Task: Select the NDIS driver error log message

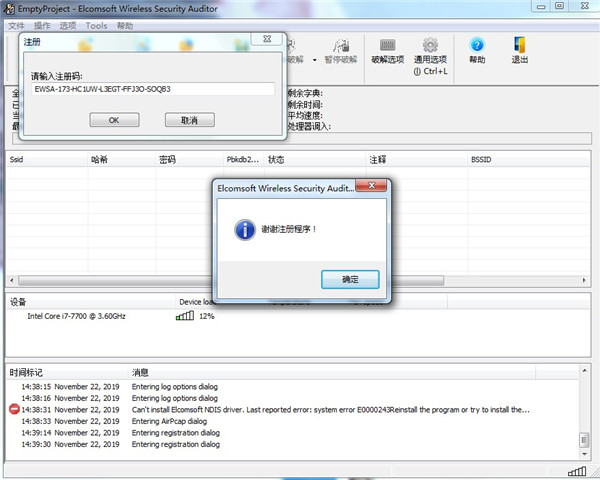Action: (331, 410)
